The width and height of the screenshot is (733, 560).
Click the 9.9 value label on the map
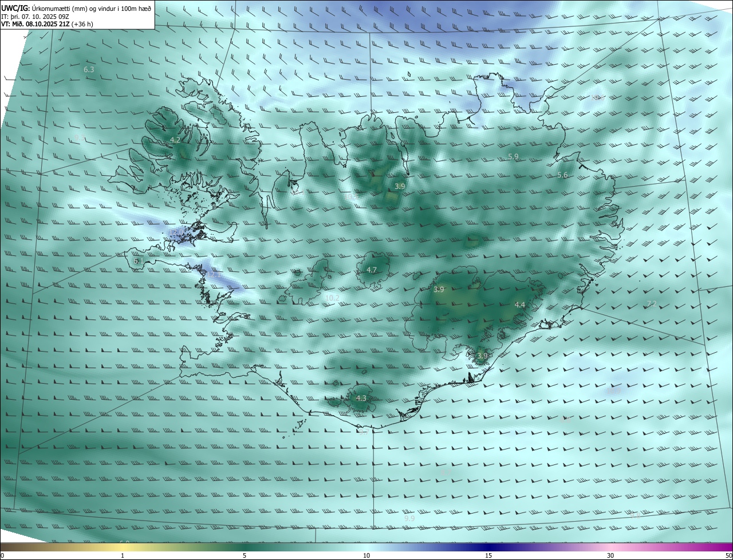click(409, 518)
